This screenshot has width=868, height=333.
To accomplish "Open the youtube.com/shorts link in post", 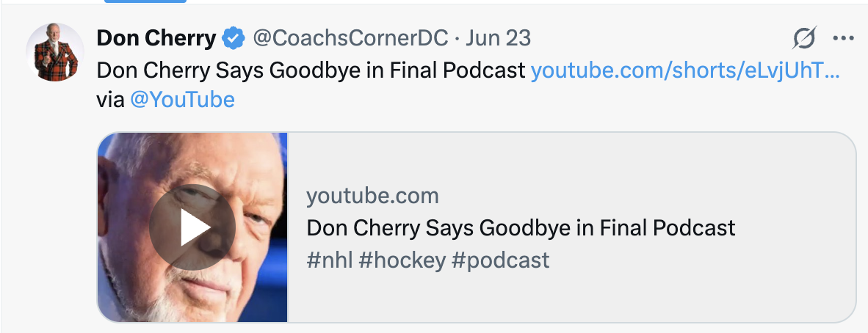I will coord(685,70).
